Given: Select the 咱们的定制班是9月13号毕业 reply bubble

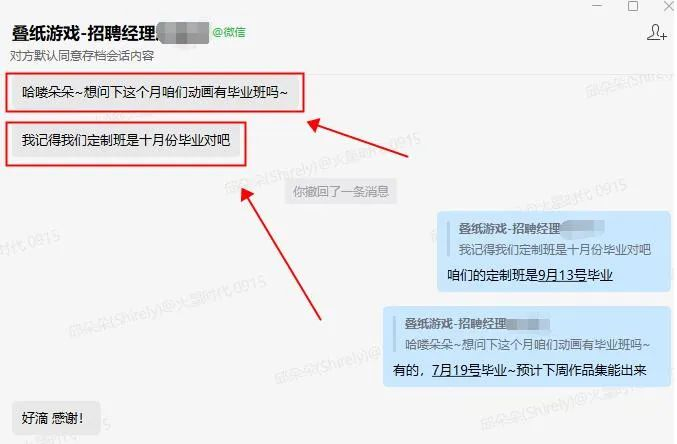Looking at the screenshot, I should (x=554, y=251).
